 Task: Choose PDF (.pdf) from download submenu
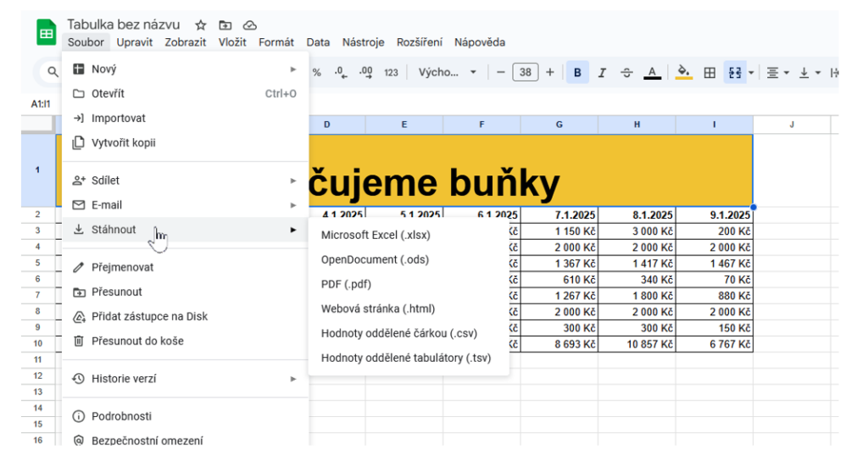click(x=346, y=284)
